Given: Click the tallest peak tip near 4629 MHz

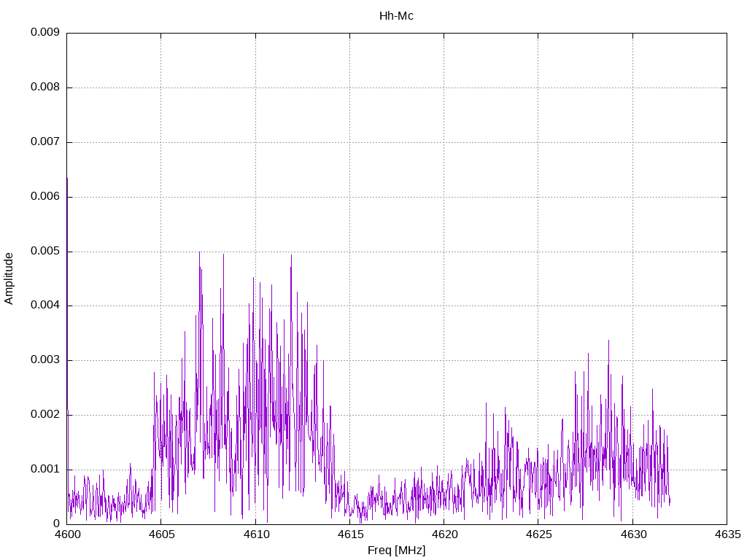Looking at the screenshot, I should pyautogui.click(x=608, y=341).
